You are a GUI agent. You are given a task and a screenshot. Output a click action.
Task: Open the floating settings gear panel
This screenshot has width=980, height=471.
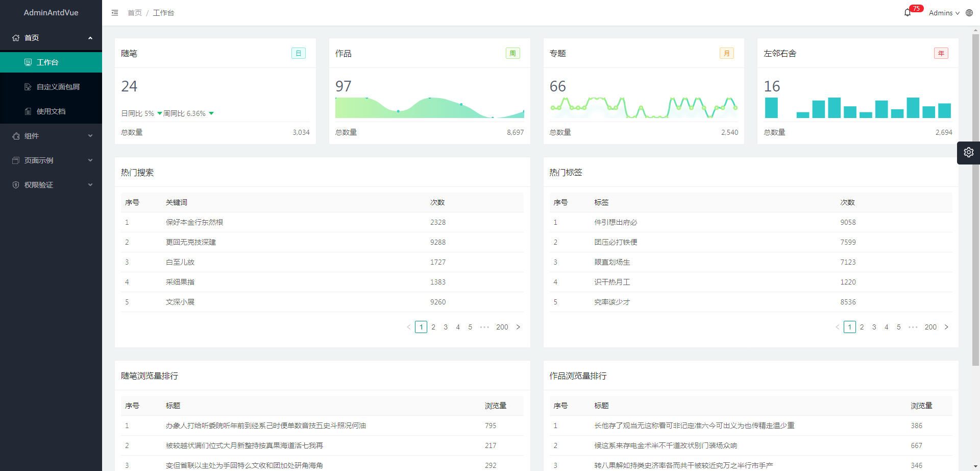tap(968, 152)
